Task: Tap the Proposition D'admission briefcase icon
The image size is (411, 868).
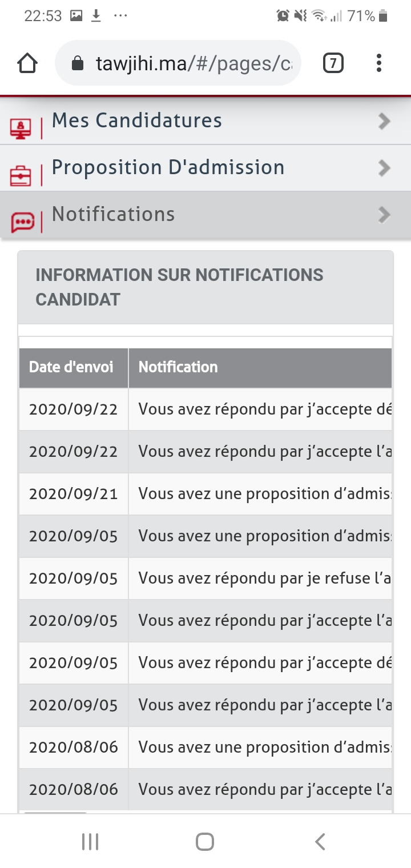Action: pyautogui.click(x=21, y=175)
